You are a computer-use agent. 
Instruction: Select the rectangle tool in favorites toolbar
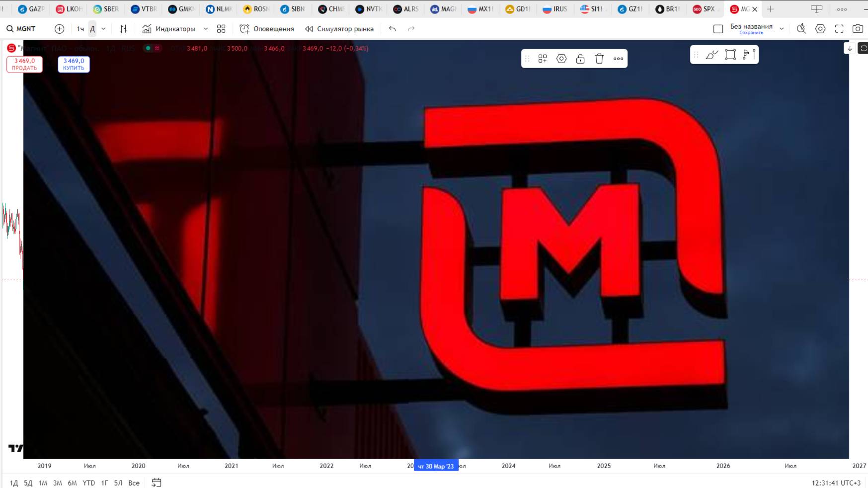tap(730, 55)
